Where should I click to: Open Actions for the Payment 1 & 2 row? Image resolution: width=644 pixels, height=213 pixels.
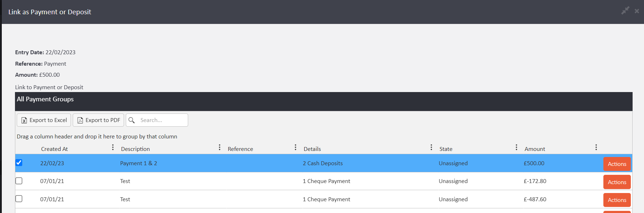coord(617,164)
